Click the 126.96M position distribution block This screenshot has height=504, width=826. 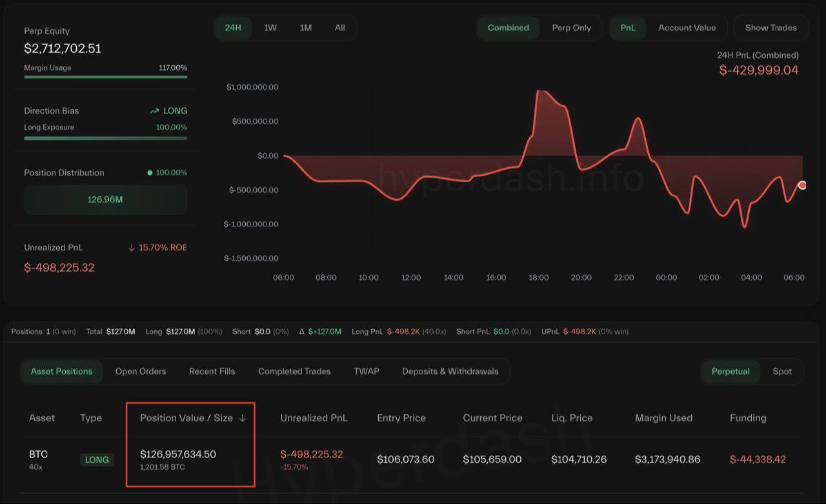pos(105,199)
